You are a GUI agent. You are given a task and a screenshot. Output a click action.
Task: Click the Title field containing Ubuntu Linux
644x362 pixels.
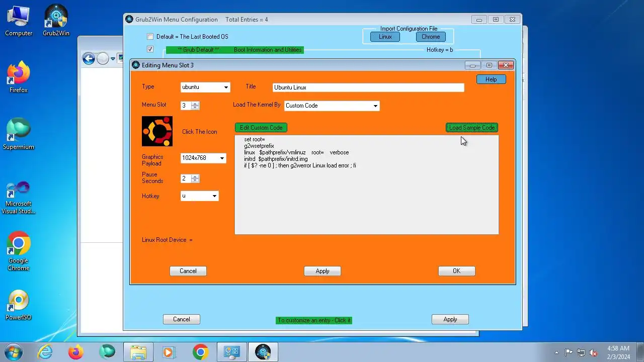click(x=368, y=87)
